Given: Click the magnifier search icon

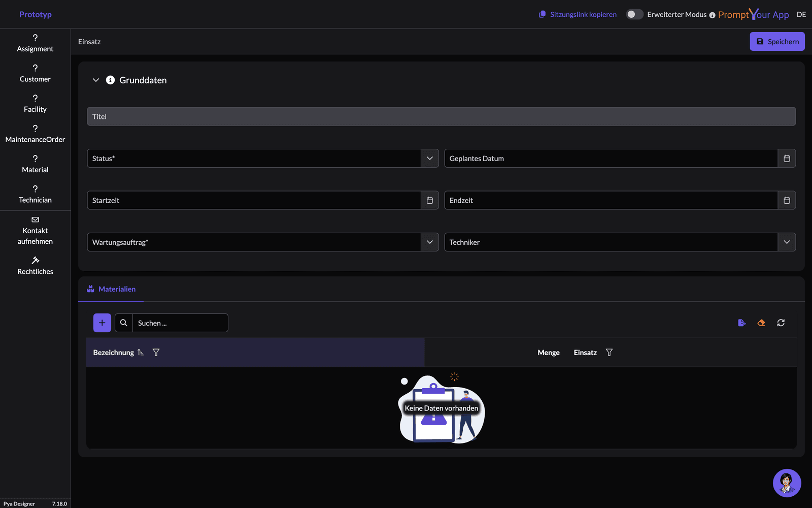Looking at the screenshot, I should pyautogui.click(x=124, y=323).
